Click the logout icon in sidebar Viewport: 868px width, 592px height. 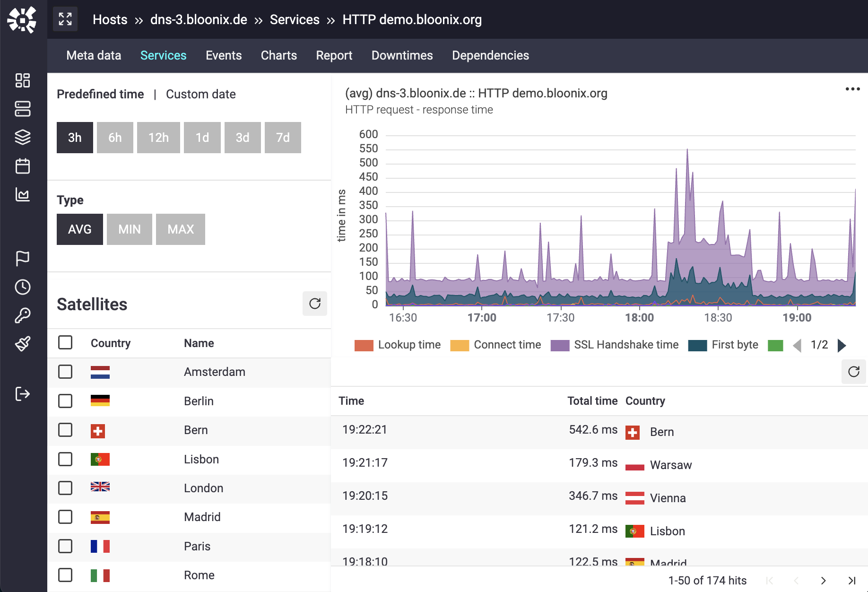click(x=23, y=393)
